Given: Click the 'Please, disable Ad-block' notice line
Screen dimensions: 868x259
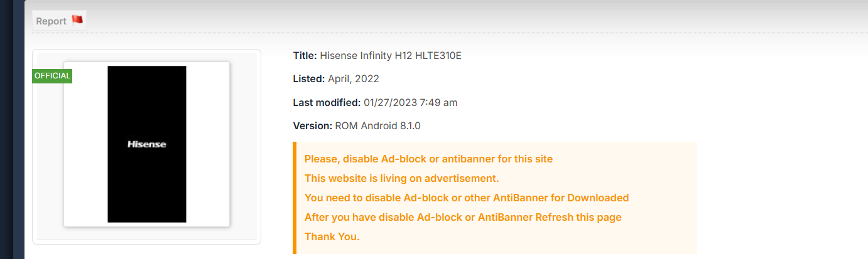Looking at the screenshot, I should (x=428, y=159).
